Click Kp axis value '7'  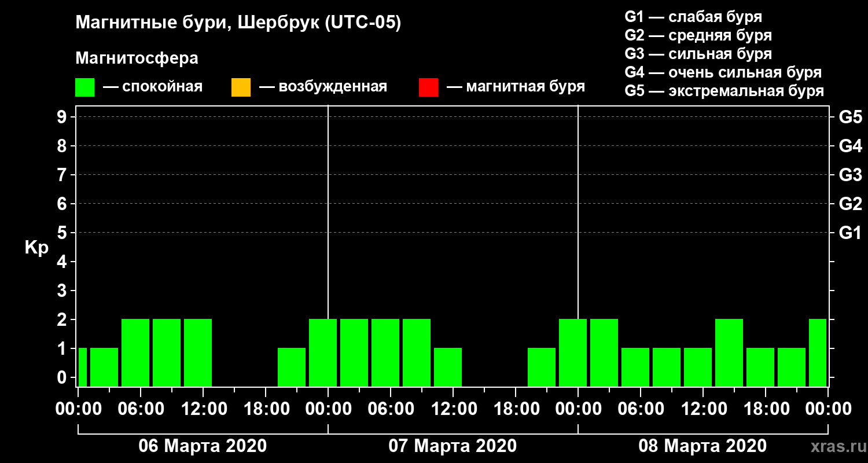(63, 175)
